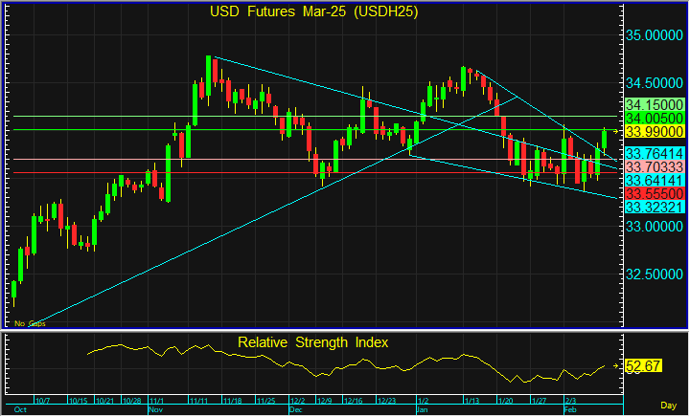Click the 10/28 date label

(132, 401)
